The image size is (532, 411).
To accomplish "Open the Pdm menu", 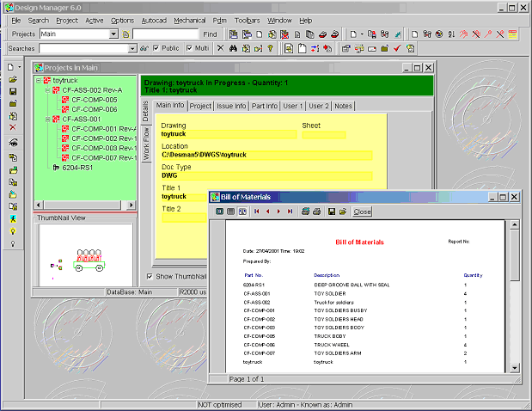I will coord(219,21).
